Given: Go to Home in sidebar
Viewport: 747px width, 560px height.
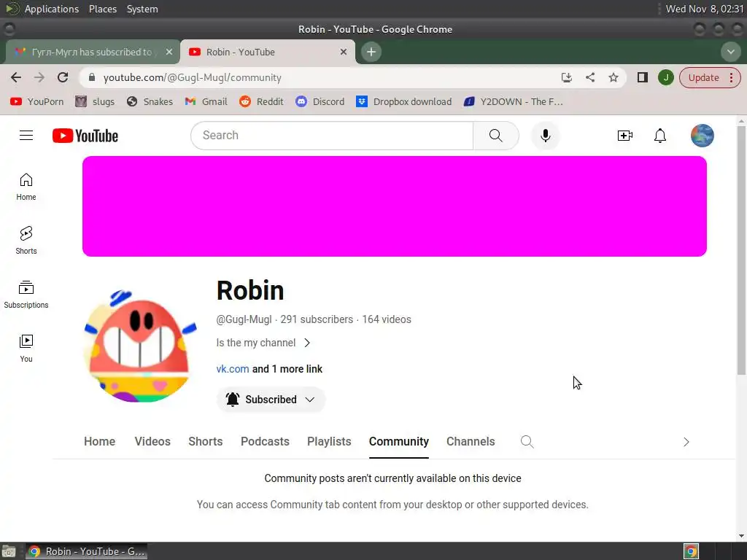Looking at the screenshot, I should pyautogui.click(x=26, y=187).
